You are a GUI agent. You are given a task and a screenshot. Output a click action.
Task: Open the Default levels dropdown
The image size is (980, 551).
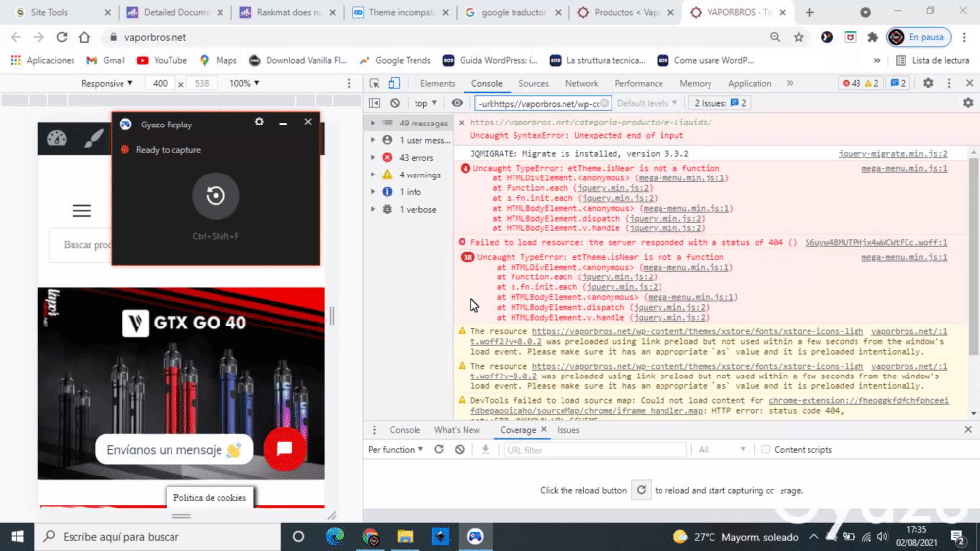pyautogui.click(x=648, y=103)
